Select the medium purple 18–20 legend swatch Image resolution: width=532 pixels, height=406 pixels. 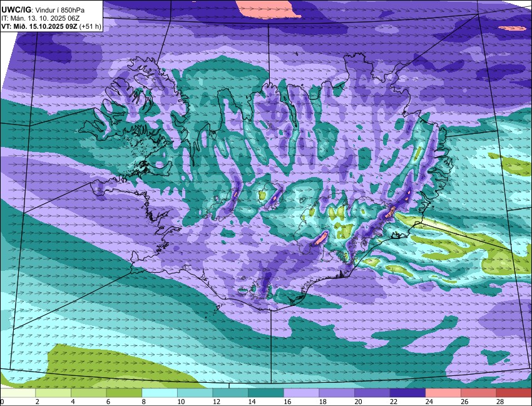(337, 393)
